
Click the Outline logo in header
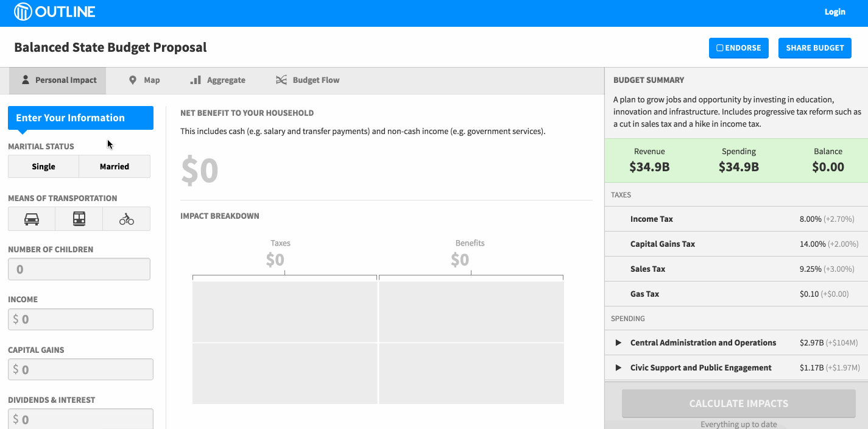55,12
